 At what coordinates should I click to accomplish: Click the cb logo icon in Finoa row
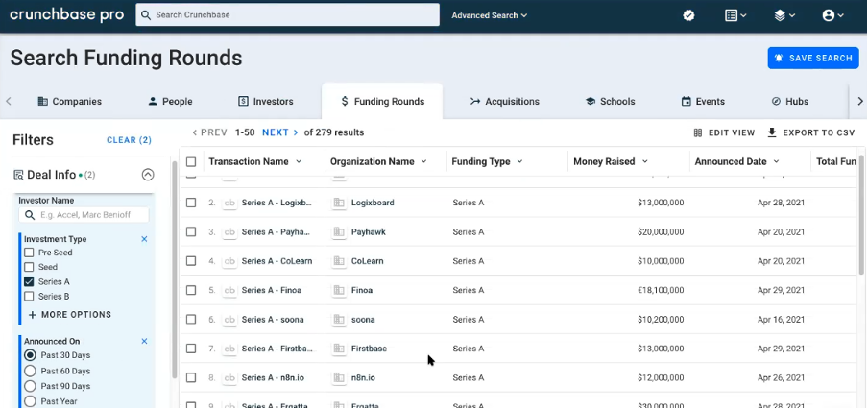(229, 290)
